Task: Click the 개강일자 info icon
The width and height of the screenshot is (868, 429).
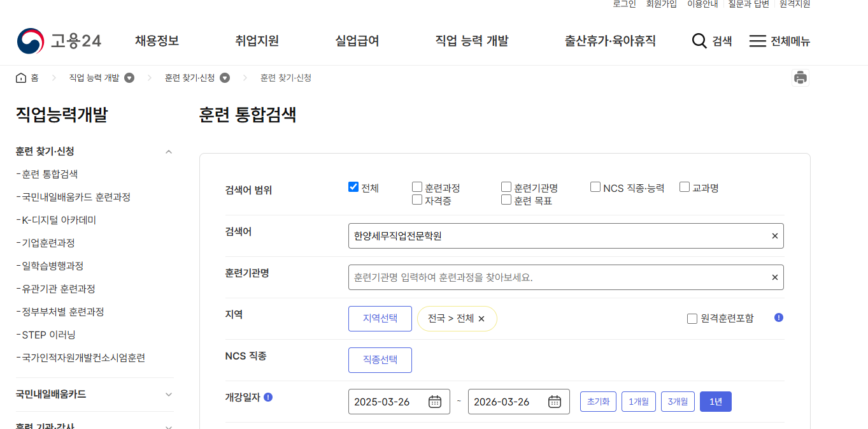Action: [268, 397]
